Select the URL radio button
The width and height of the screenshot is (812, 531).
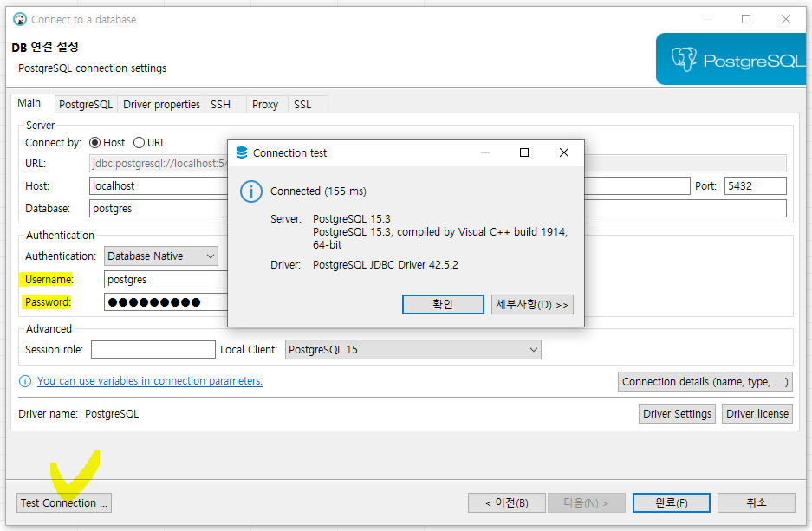click(139, 142)
